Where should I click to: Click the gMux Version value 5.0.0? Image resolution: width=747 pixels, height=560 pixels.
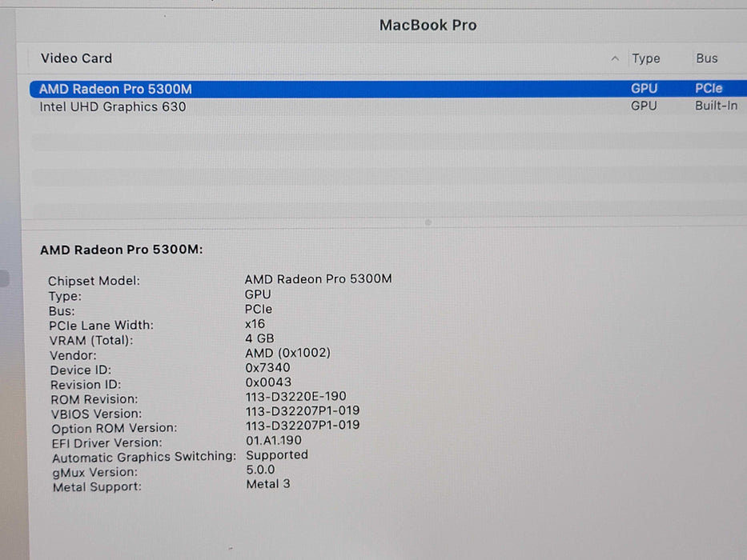point(259,470)
